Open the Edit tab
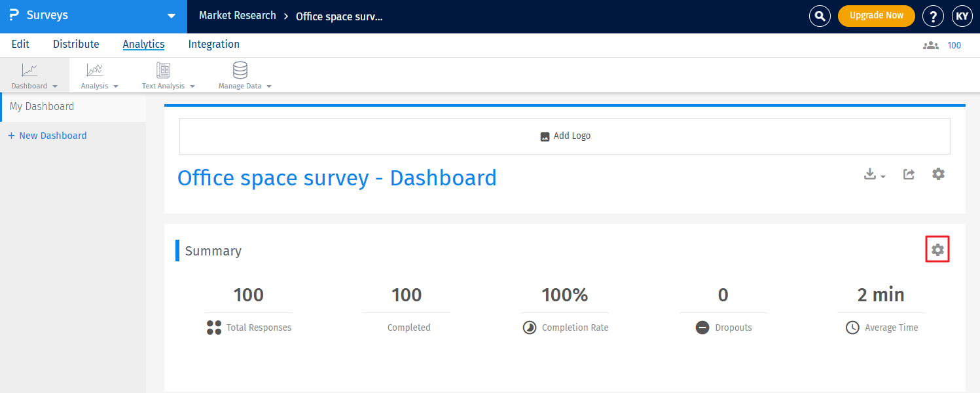980x393 pixels. point(20,44)
